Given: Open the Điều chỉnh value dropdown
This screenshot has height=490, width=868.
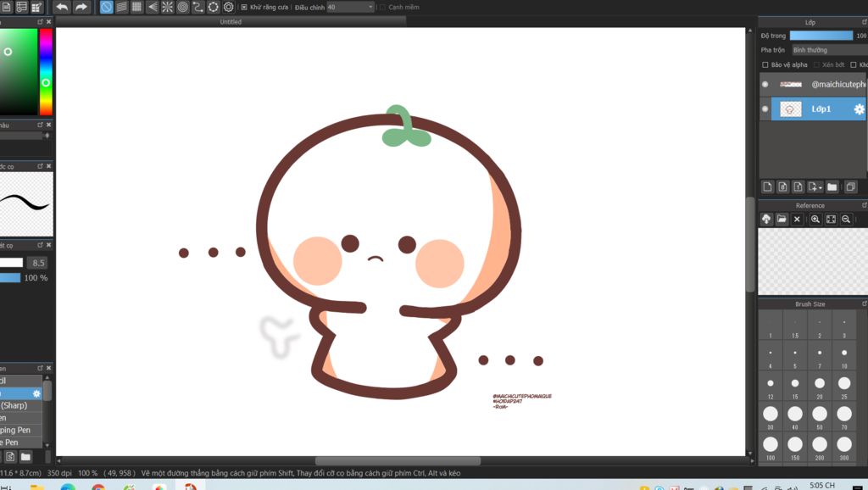Looking at the screenshot, I should point(350,7).
